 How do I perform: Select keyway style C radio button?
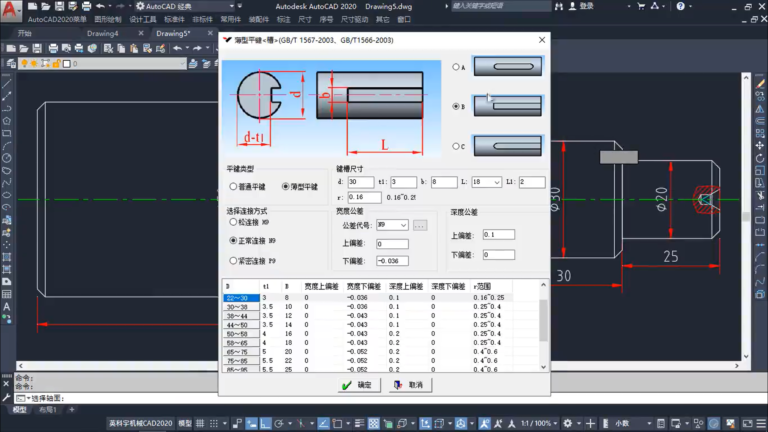pos(456,146)
